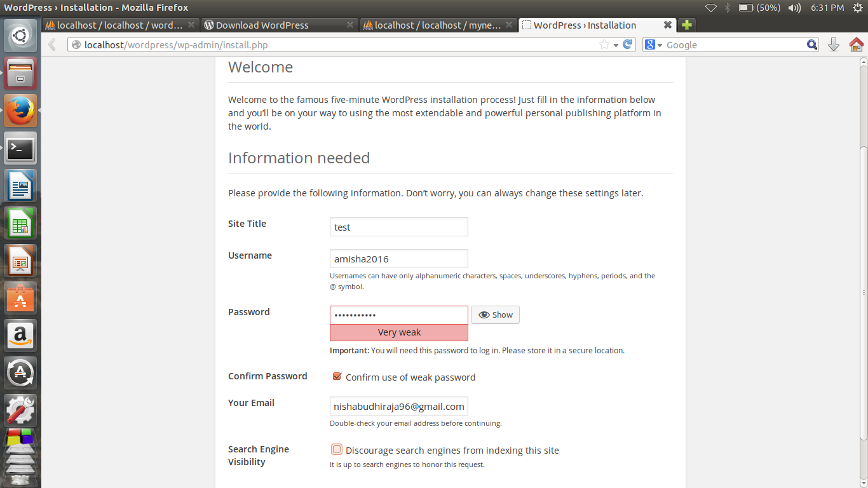The width and height of the screenshot is (868, 488).
Task: Click in the Site Title field
Action: [399, 227]
